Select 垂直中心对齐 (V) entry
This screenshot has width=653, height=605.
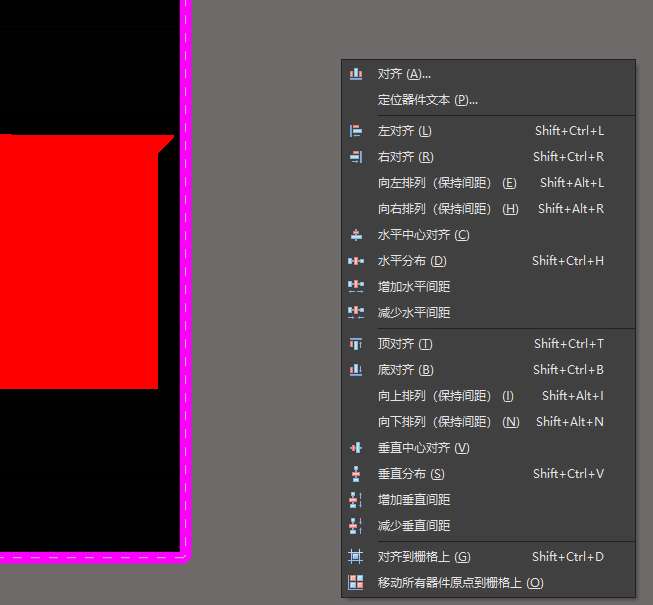pyautogui.click(x=488, y=448)
